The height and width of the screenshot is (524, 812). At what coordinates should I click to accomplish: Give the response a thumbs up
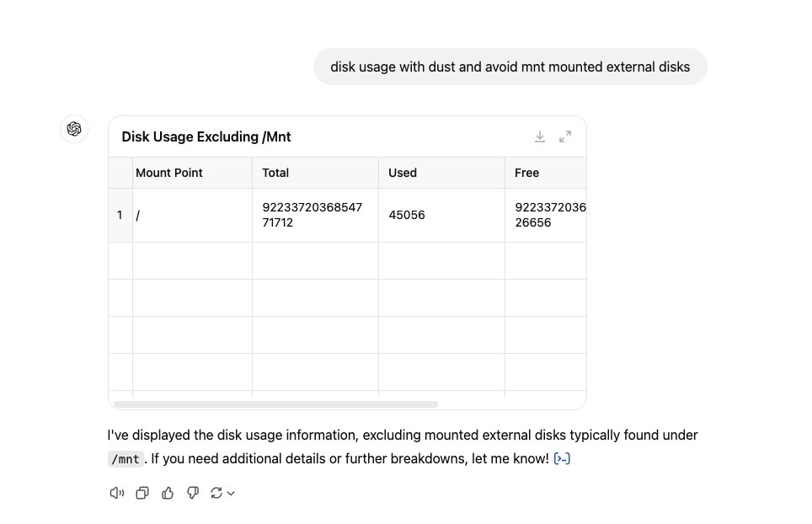click(168, 493)
